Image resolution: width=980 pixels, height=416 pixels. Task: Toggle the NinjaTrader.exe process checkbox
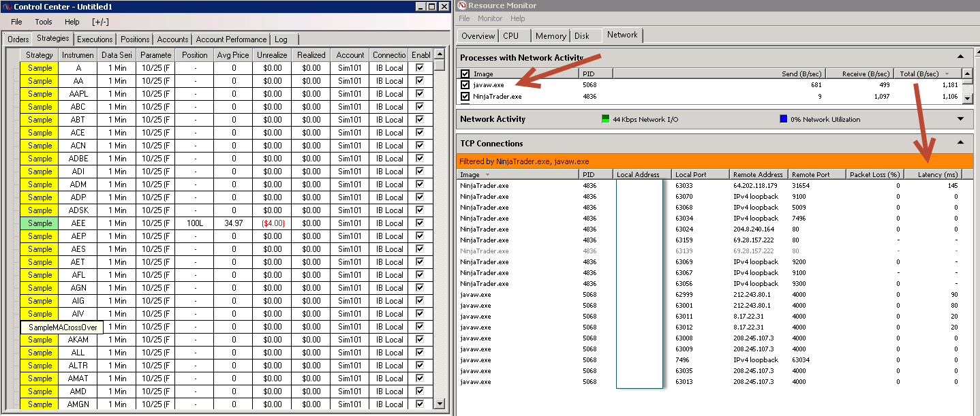pos(465,97)
